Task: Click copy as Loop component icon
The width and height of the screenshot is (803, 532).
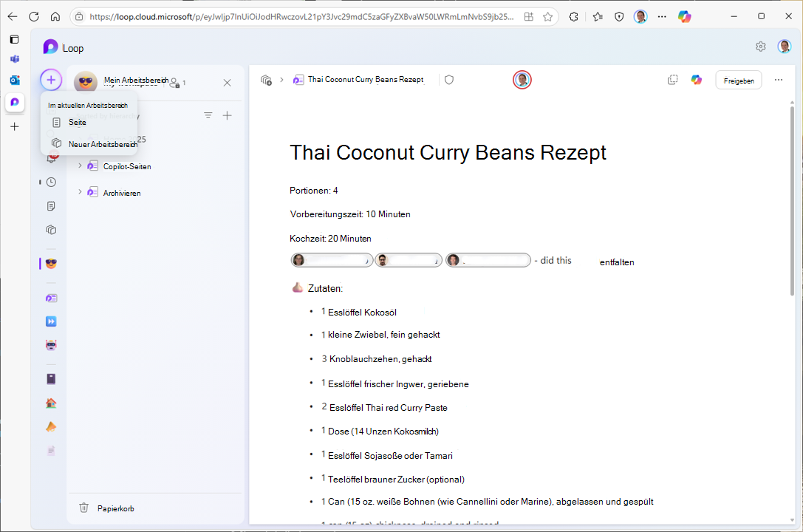Action: click(672, 80)
